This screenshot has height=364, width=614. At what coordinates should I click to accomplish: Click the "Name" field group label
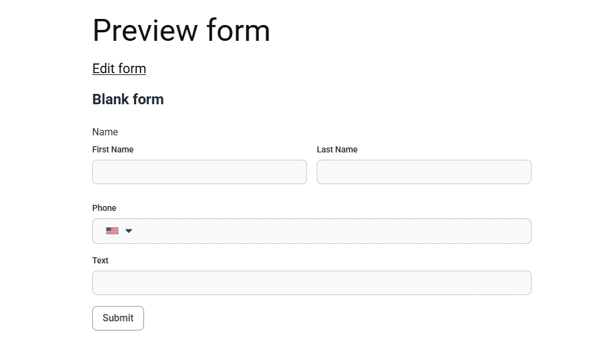105,132
